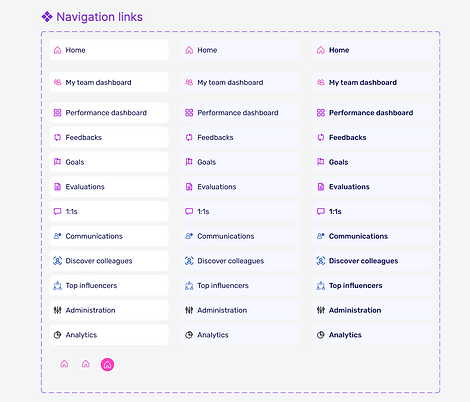Click Evaluations document icon in right bold column

[321, 187]
